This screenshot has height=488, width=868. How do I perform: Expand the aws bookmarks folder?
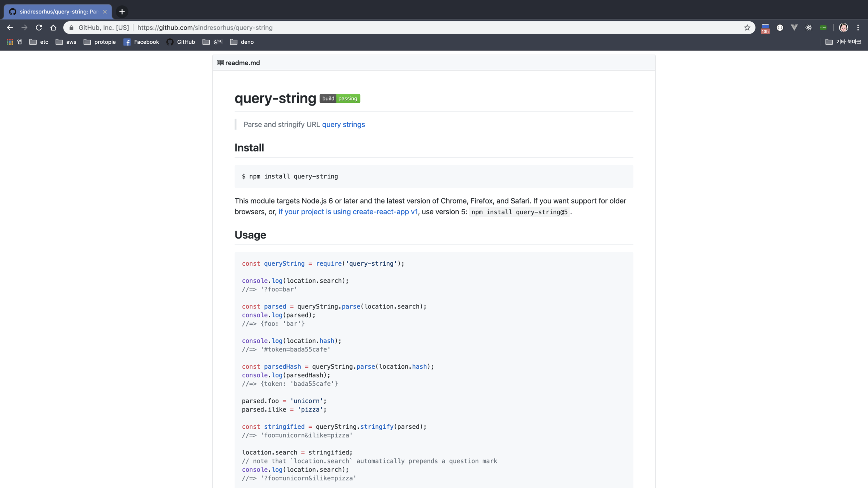[66, 42]
